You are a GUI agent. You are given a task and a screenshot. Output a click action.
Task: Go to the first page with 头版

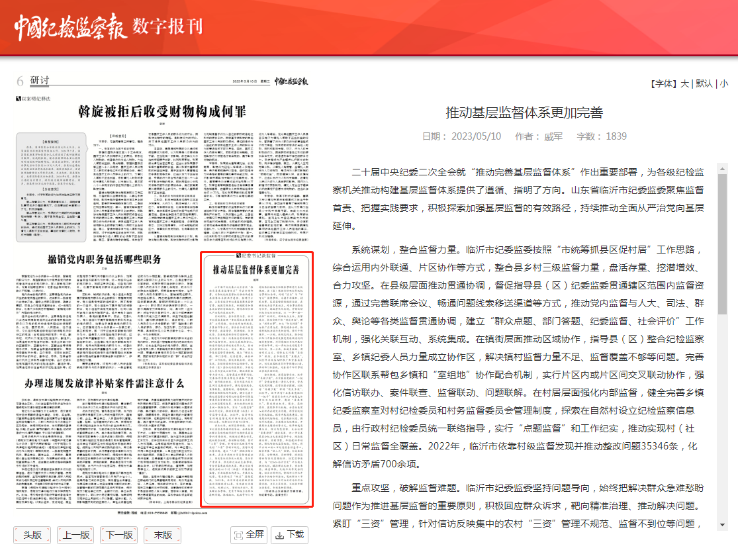pos(32,535)
